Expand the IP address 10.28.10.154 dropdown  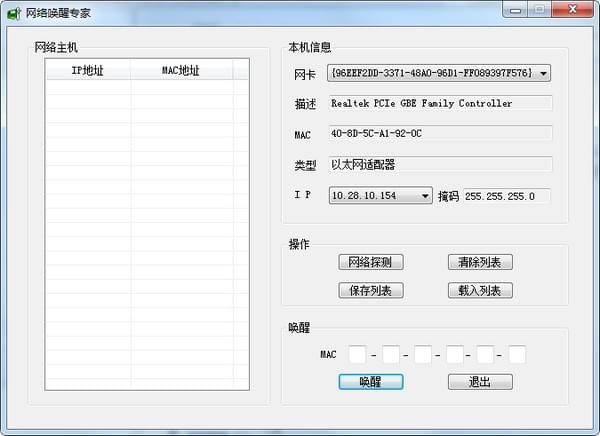coord(380,196)
